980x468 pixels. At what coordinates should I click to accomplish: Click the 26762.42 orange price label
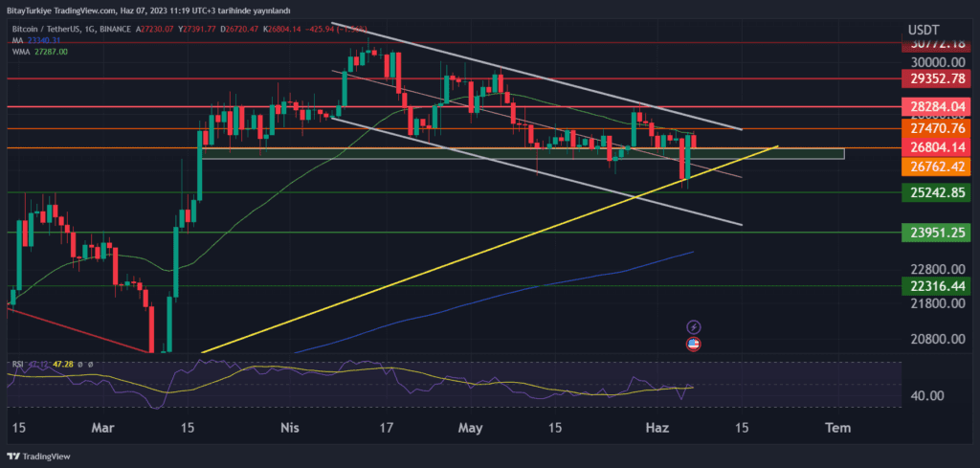pos(936,167)
